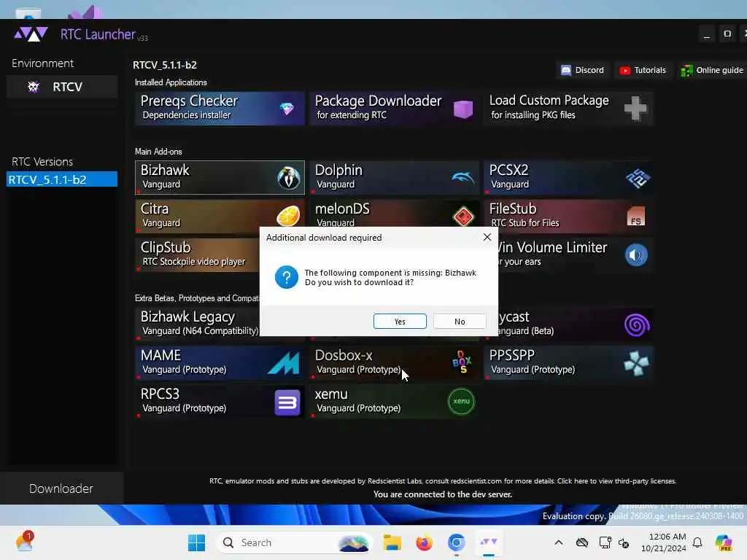
Task: Click the RTCV skull environment icon
Action: pos(34,87)
